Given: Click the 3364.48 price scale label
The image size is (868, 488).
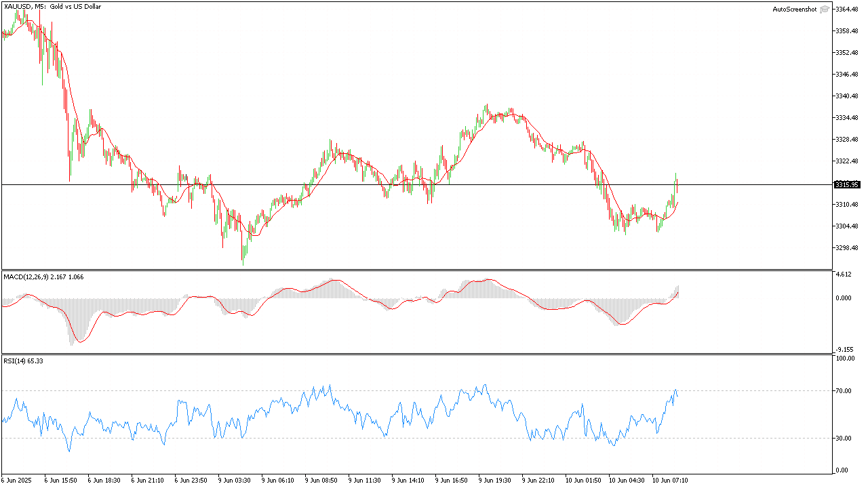Looking at the screenshot, I should (847, 9).
